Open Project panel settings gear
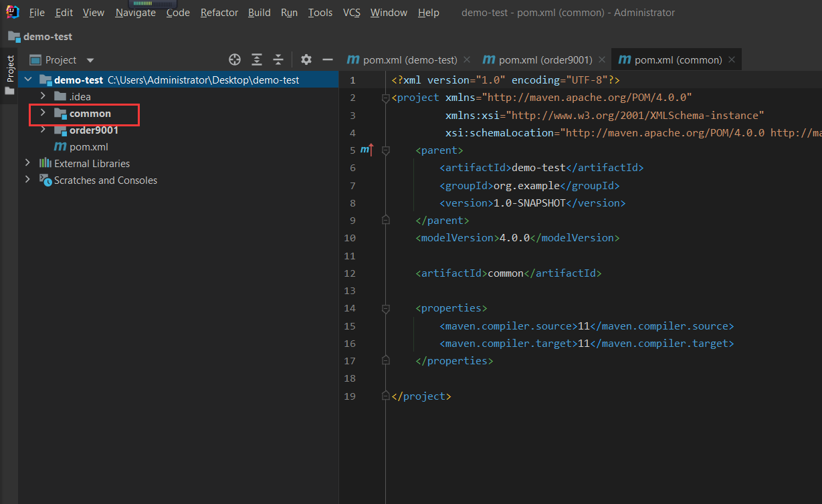The width and height of the screenshot is (822, 504). pos(306,59)
